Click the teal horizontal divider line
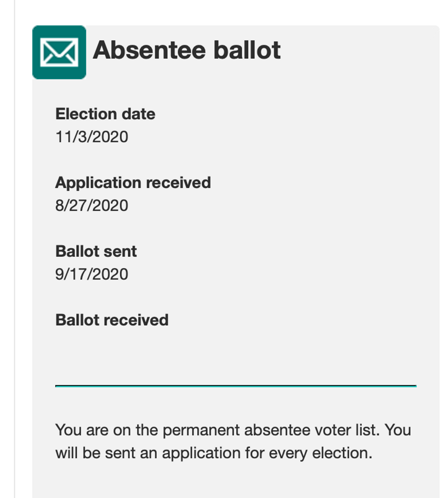448x498 pixels. tap(235, 386)
